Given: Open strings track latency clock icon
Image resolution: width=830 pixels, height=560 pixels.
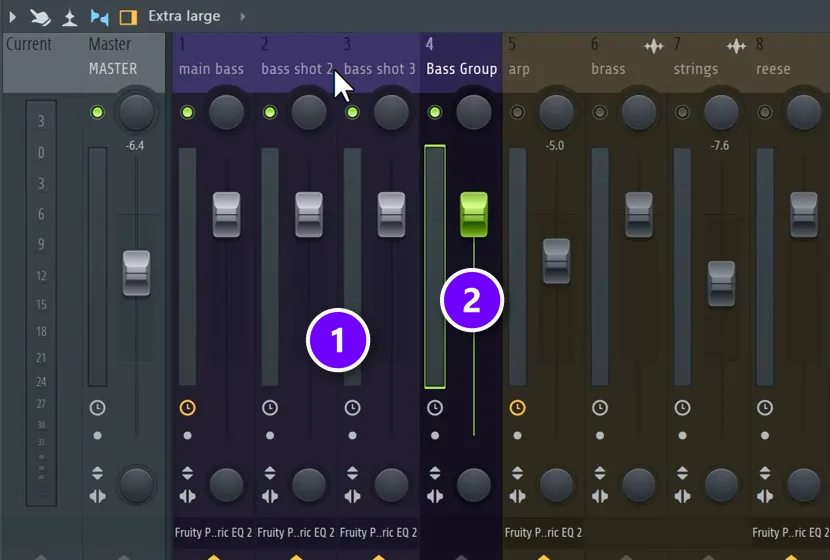Looking at the screenshot, I should pyautogui.click(x=682, y=408).
